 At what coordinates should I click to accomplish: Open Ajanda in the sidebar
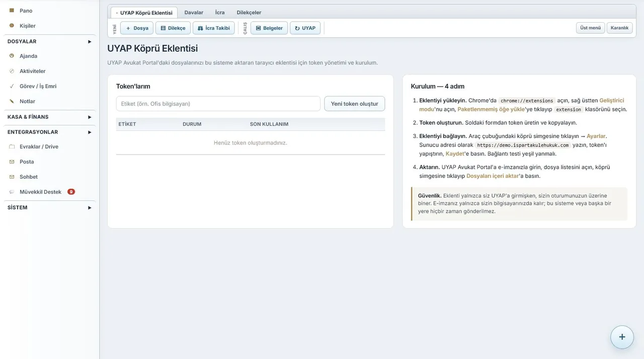[28, 56]
